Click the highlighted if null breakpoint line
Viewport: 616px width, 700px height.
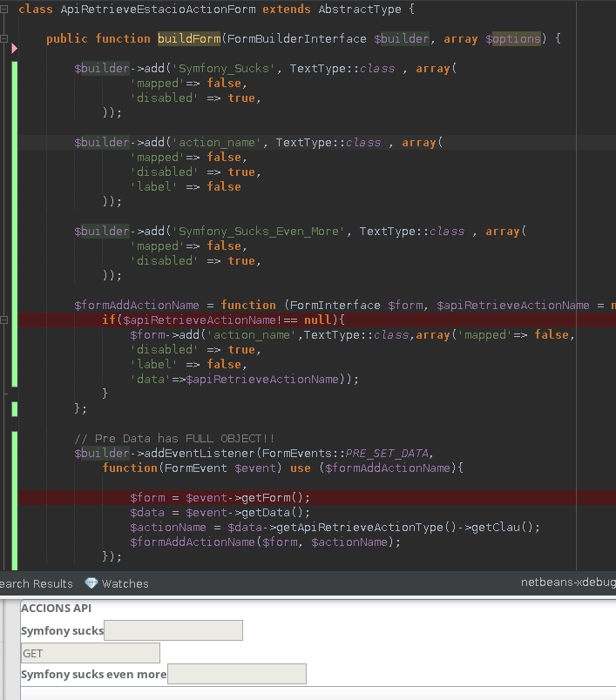[317, 320]
